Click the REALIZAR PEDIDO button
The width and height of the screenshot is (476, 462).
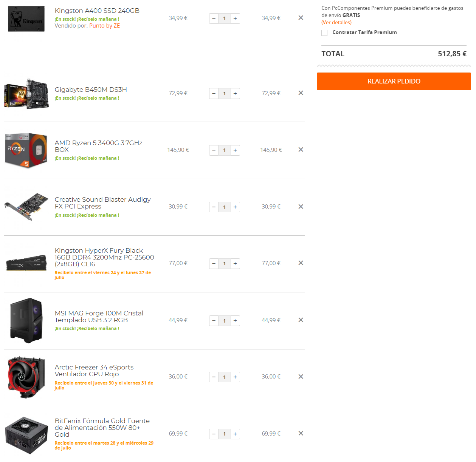394,81
